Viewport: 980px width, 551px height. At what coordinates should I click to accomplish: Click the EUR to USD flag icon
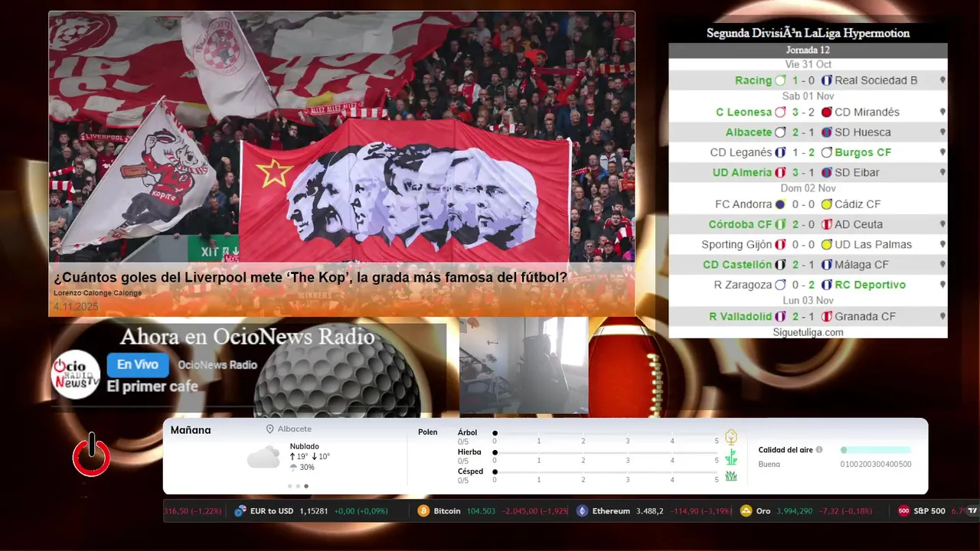[x=240, y=511]
